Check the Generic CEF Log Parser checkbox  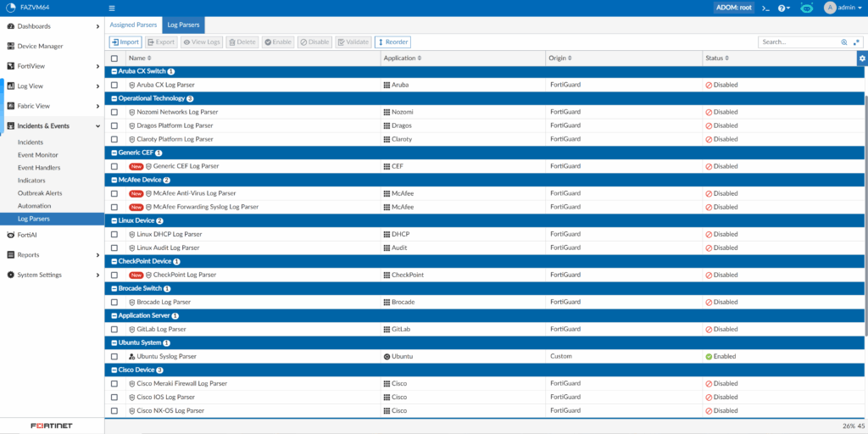tap(114, 166)
